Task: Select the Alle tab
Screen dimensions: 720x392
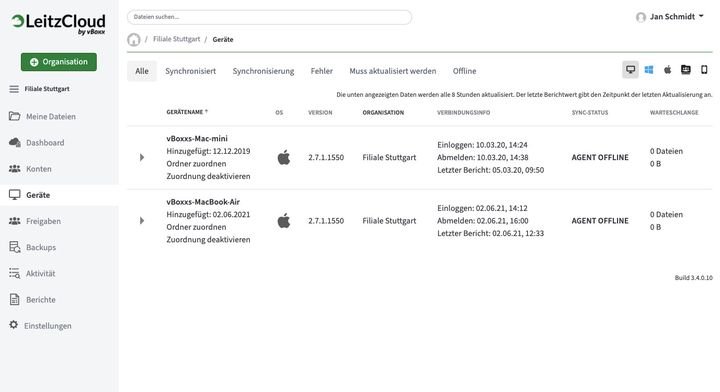Action: [142, 71]
